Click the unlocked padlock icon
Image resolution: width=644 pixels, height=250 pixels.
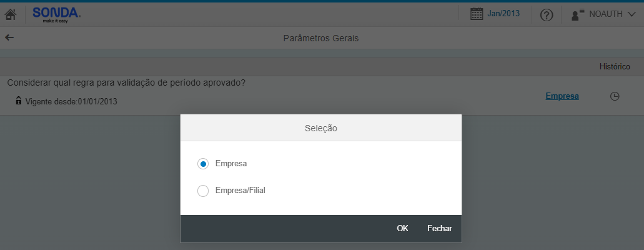(19, 101)
